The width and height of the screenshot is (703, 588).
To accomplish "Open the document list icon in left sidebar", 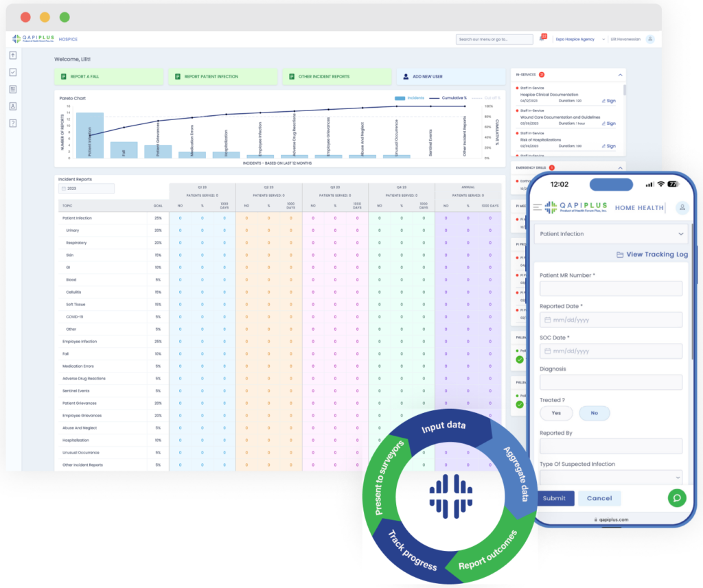I will point(13,89).
